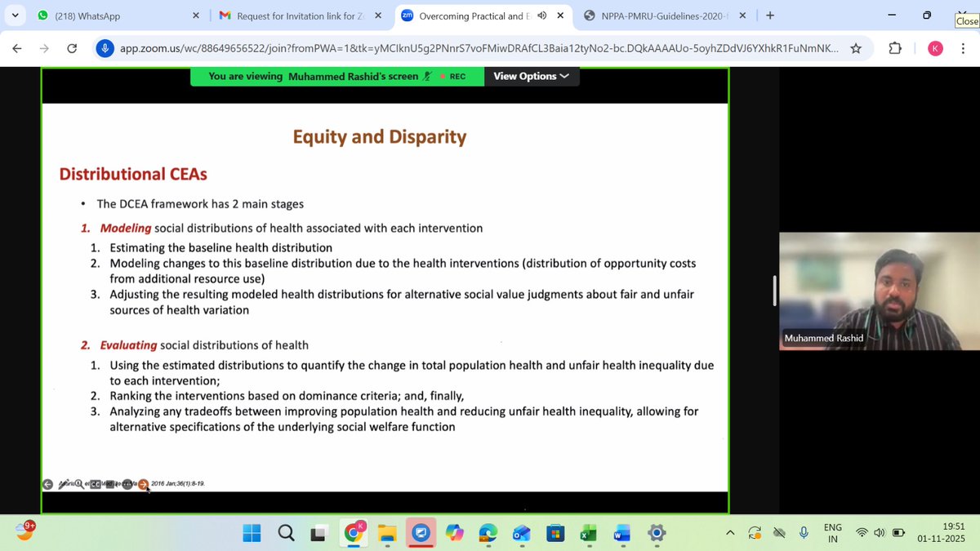Click the panel divider handle beside the video

(x=774, y=291)
